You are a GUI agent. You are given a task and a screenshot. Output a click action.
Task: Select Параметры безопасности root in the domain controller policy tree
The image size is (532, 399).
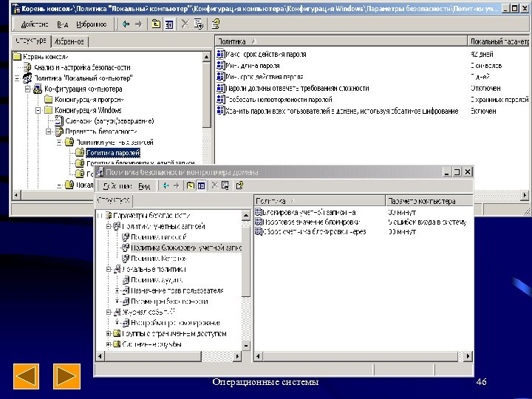point(151,216)
